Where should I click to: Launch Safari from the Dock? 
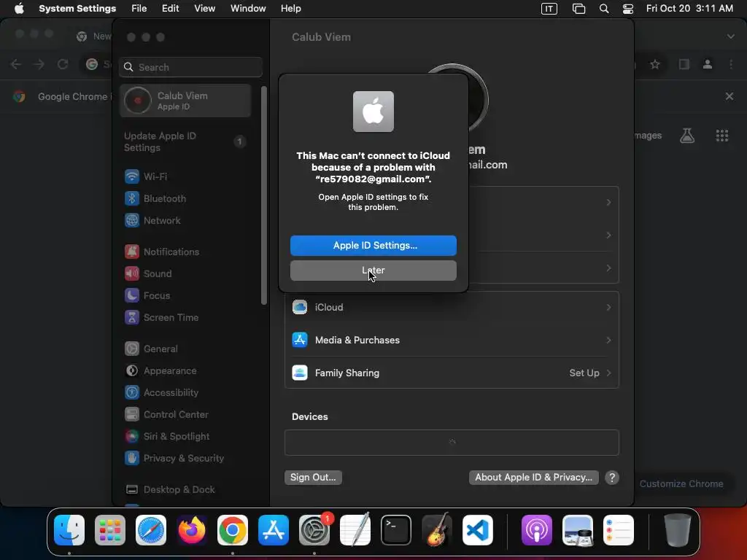[x=151, y=530]
